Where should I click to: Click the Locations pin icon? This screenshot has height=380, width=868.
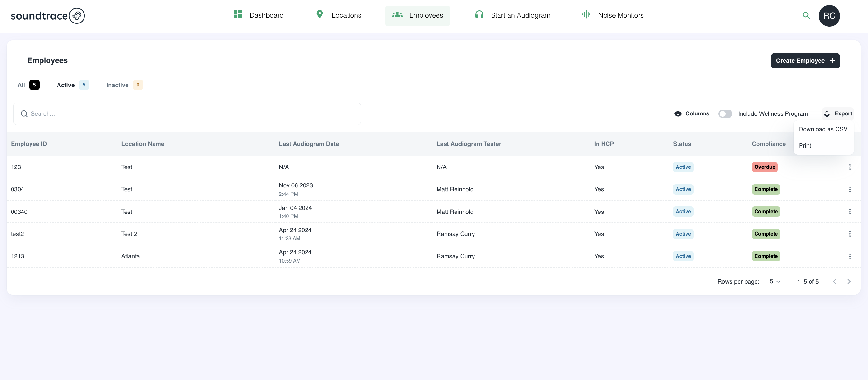(x=319, y=14)
